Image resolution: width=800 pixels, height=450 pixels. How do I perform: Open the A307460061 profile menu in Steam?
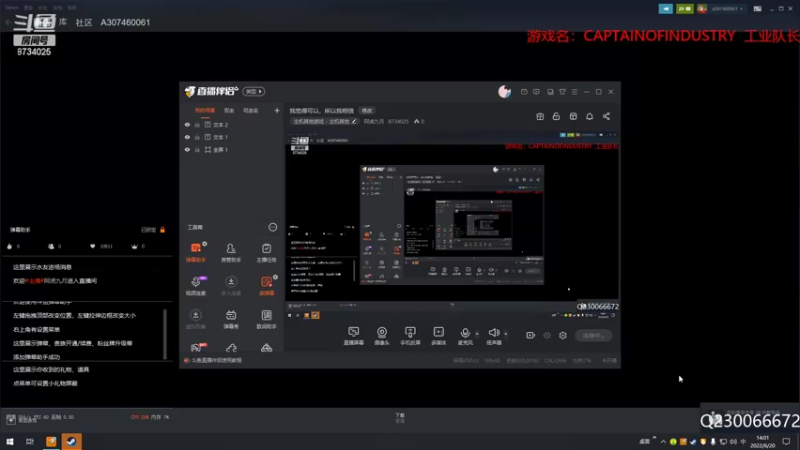pyautogui.click(x=125, y=22)
